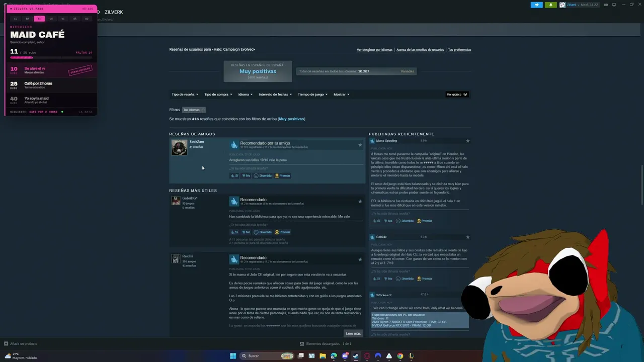Star Reichii's review
Screen dimensions: 644x362
[x=360, y=259]
